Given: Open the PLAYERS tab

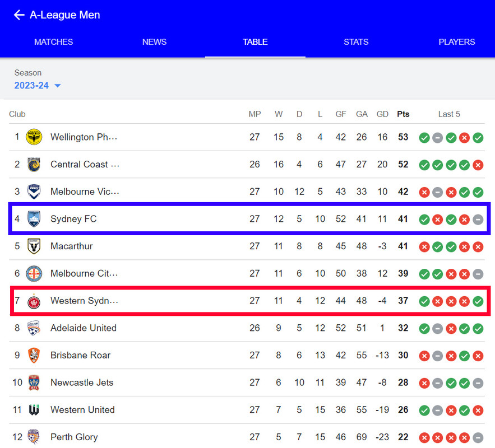Looking at the screenshot, I should (457, 42).
